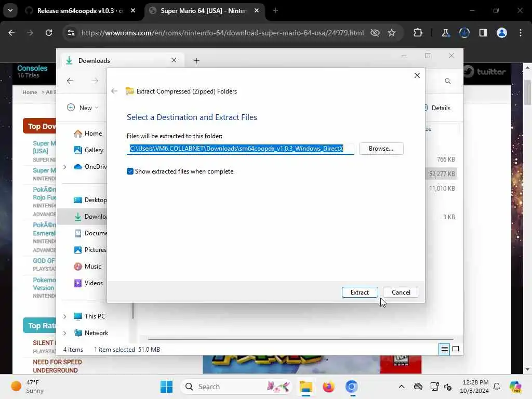Open Chromium browser from taskbar
Viewport: 532px width, 399px height.
pyautogui.click(x=352, y=387)
